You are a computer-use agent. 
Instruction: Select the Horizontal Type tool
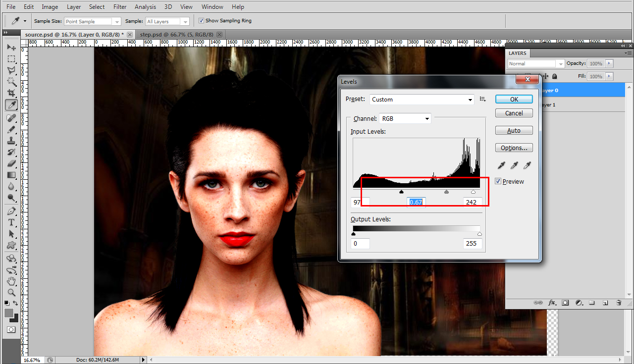[x=11, y=222]
